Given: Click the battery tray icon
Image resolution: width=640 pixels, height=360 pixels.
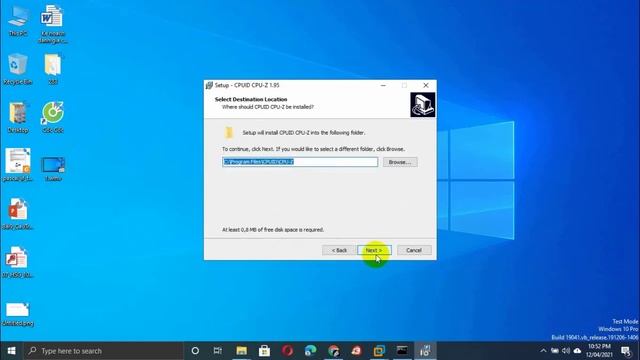Looking at the screenshot, I should coord(555,351).
